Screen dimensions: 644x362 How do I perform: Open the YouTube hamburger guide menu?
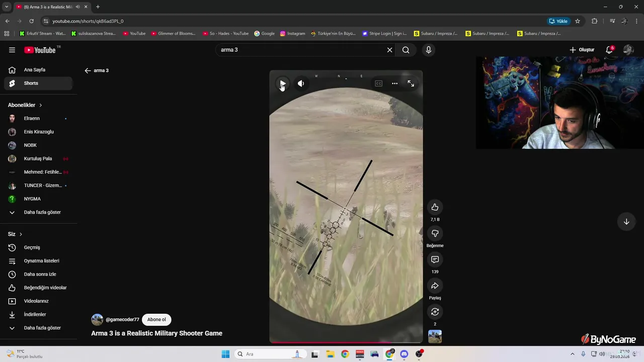click(x=12, y=50)
